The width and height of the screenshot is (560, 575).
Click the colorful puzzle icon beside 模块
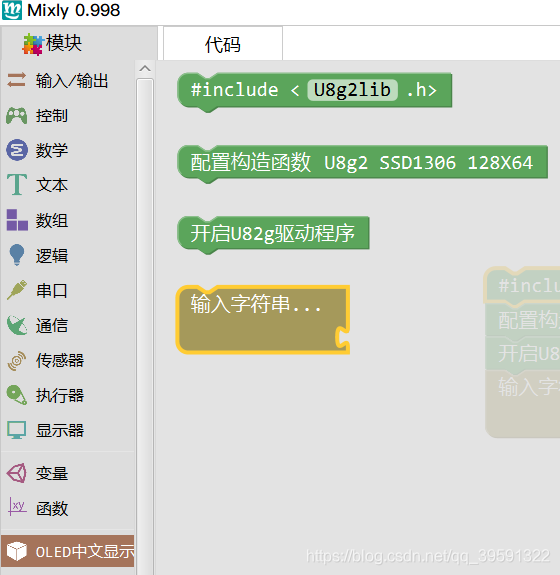coord(32,44)
